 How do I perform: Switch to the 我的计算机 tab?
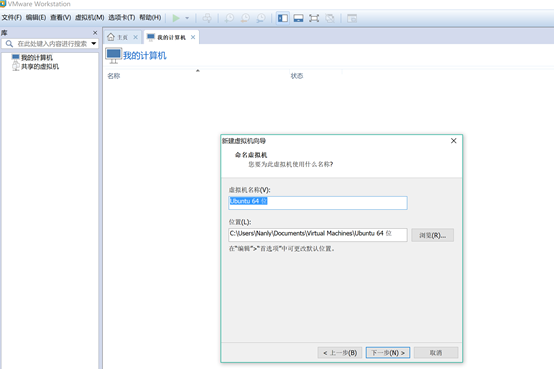171,37
